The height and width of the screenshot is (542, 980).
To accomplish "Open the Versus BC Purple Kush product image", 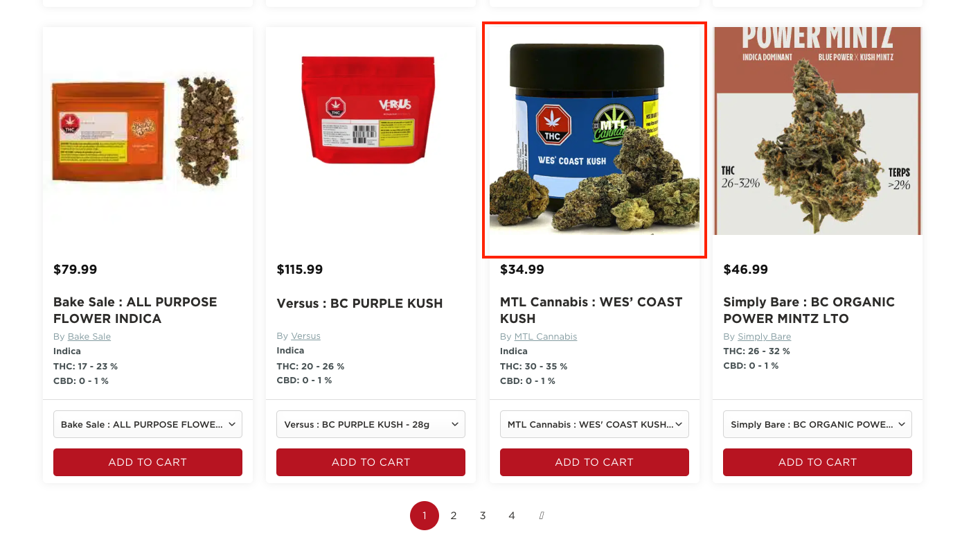I will [x=371, y=132].
